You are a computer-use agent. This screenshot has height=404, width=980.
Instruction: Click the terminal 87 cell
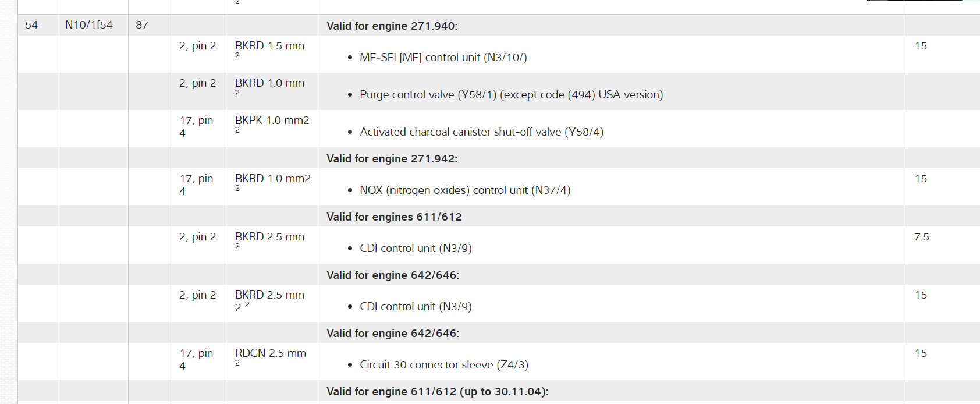[x=142, y=25]
